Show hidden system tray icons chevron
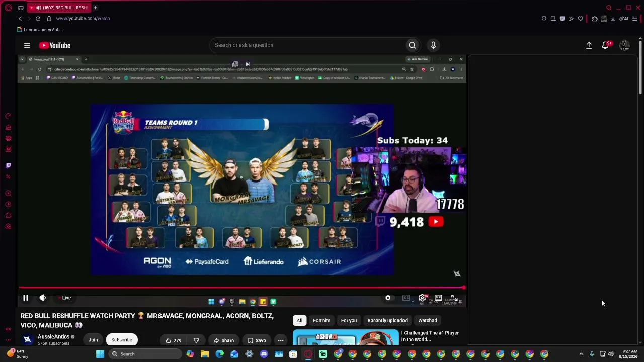 point(581,354)
